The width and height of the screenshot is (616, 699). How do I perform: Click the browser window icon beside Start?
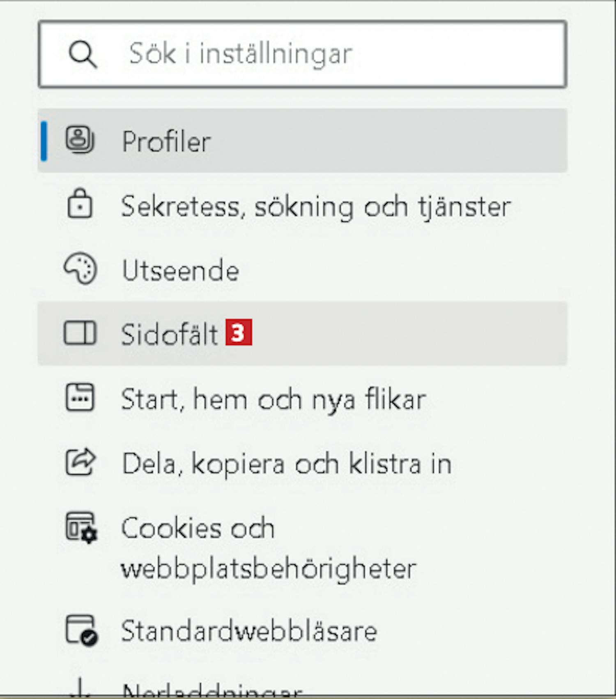click(x=80, y=397)
